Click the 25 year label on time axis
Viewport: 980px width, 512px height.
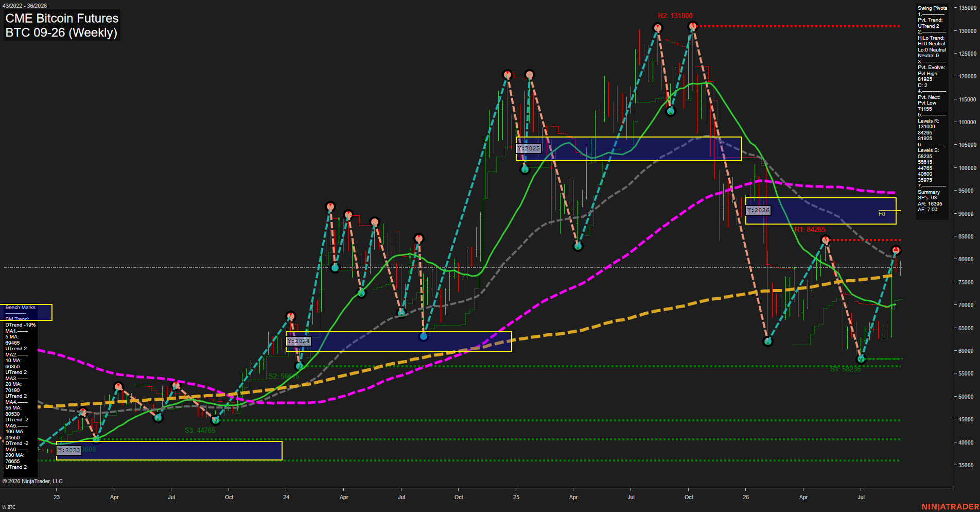click(x=516, y=497)
